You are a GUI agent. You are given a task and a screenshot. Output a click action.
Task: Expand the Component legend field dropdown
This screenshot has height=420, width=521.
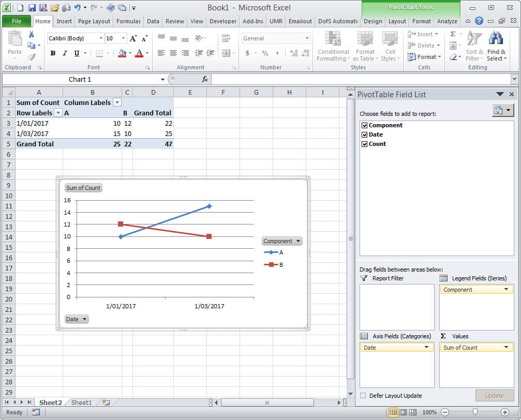(506, 290)
